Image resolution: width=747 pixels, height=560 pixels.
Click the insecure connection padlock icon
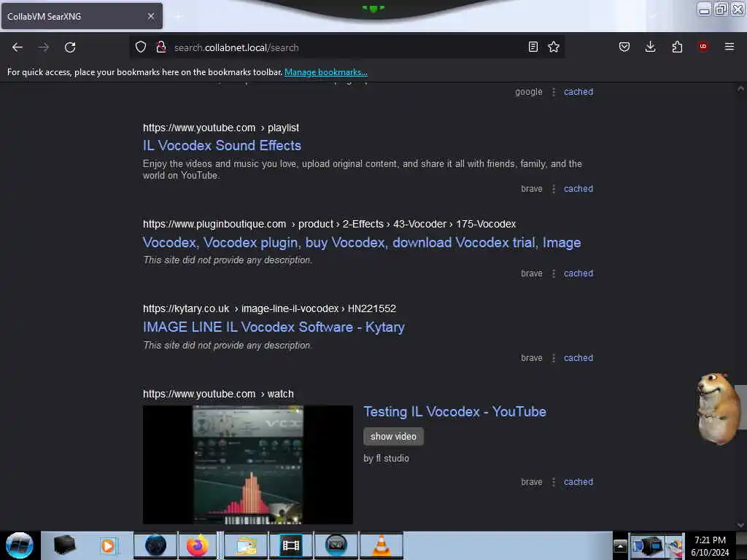[x=161, y=47]
